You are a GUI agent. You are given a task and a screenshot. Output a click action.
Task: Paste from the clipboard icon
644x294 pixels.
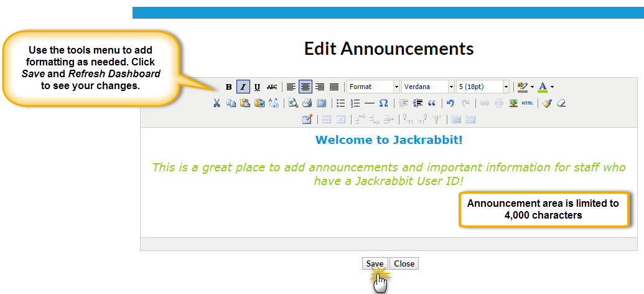click(245, 103)
